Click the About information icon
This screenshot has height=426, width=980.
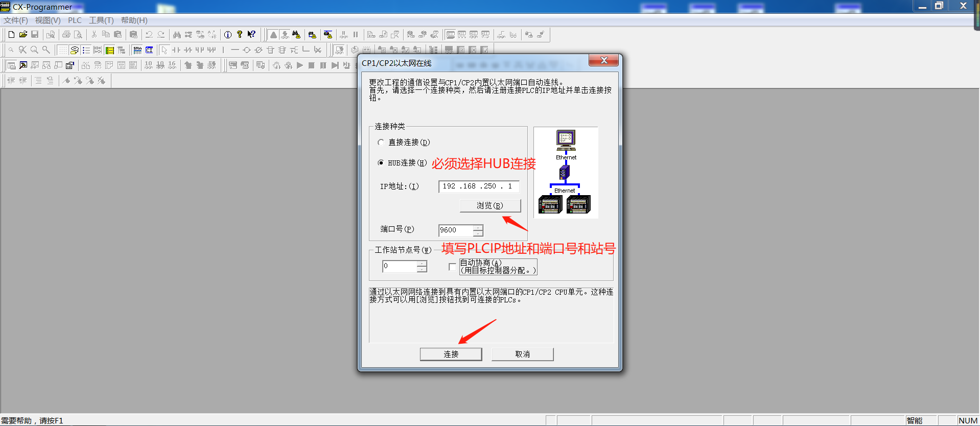tap(228, 35)
